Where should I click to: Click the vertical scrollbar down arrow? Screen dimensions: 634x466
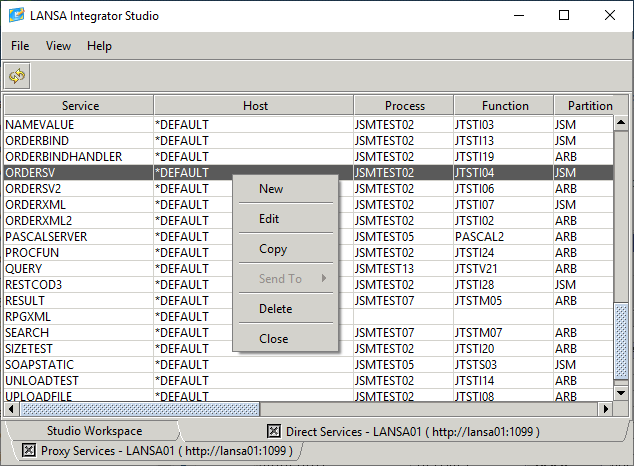coord(621,393)
